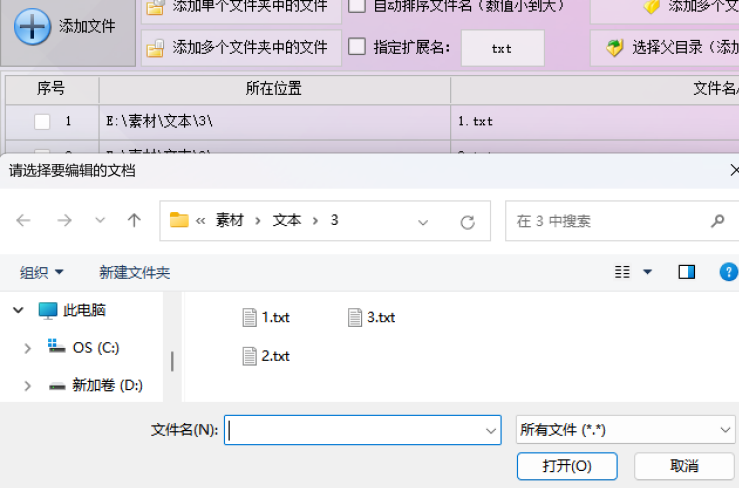This screenshot has width=740, height=489.
Task: Toggle the preview pane icon
Action: [687, 272]
